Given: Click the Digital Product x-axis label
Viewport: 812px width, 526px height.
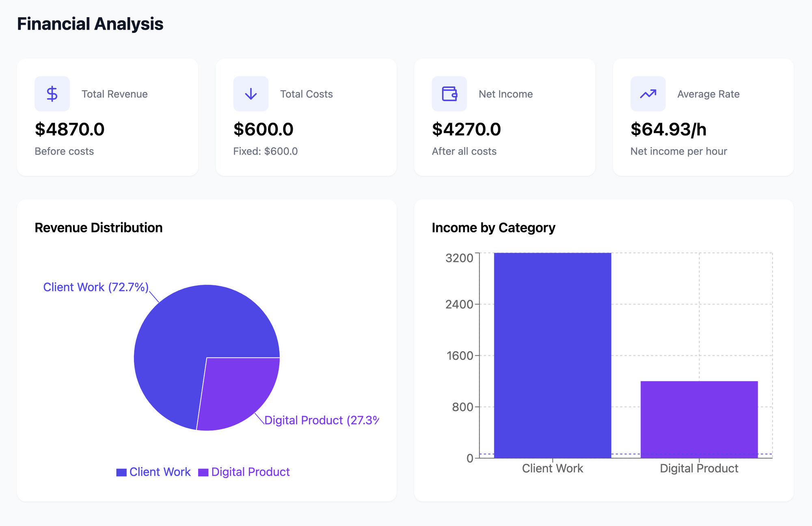Looking at the screenshot, I should (699, 468).
